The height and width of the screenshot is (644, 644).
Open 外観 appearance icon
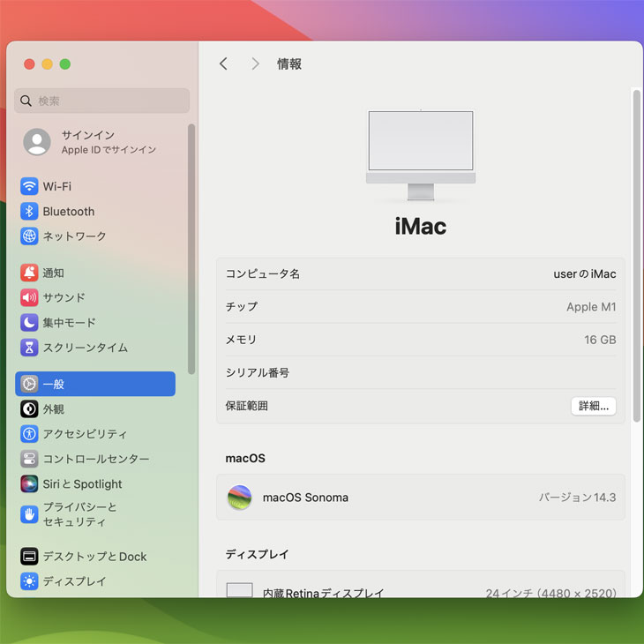click(x=29, y=409)
